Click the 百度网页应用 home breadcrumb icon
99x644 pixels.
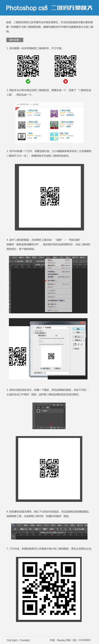tap(18, 104)
